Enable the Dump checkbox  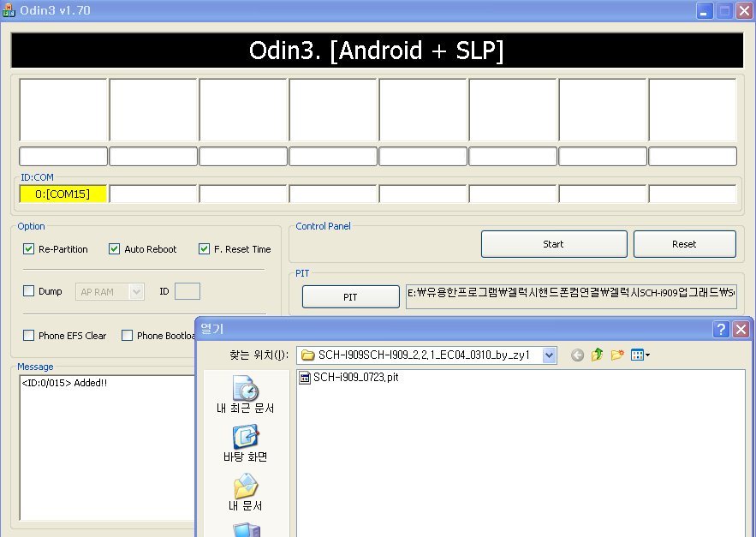coord(28,291)
